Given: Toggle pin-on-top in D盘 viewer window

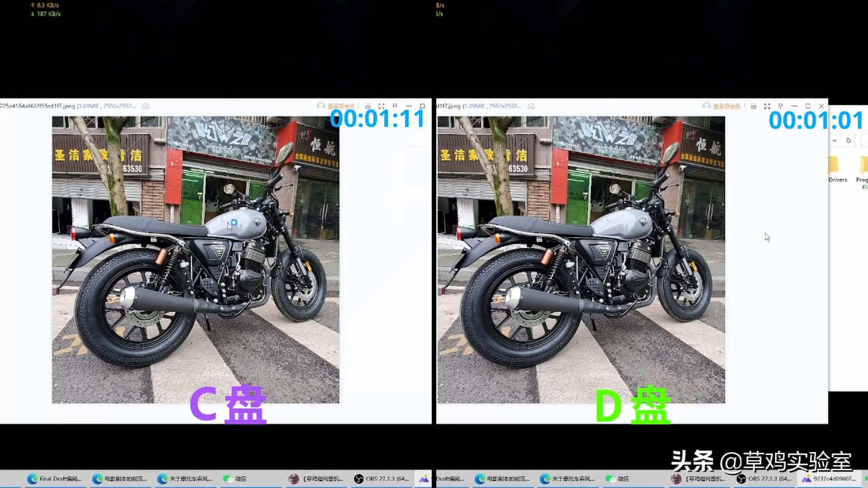Looking at the screenshot, I should (x=780, y=106).
